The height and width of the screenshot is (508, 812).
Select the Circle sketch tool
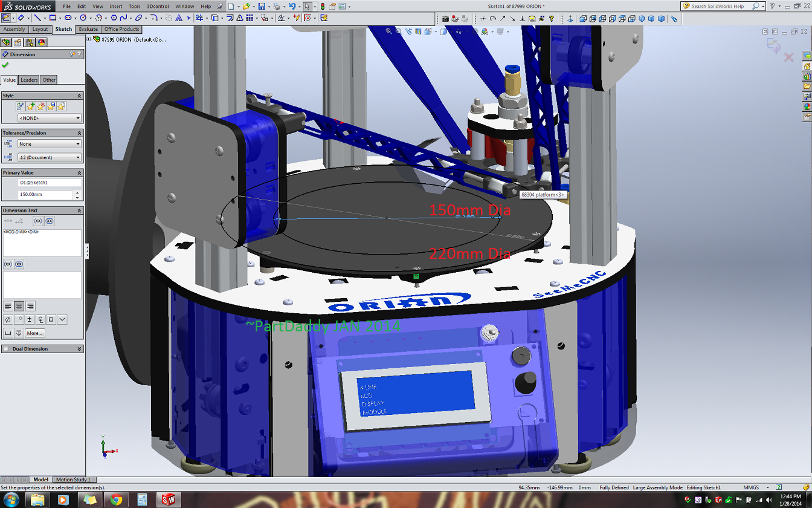tap(83, 18)
